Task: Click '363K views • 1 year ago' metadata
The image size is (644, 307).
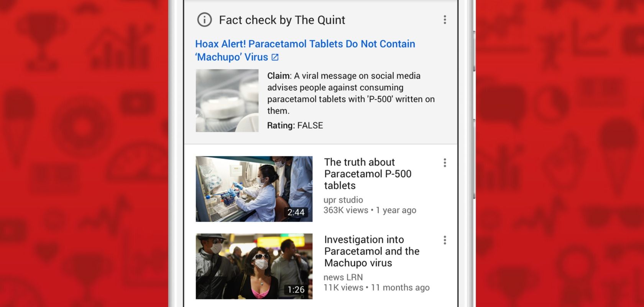Action: tap(370, 210)
